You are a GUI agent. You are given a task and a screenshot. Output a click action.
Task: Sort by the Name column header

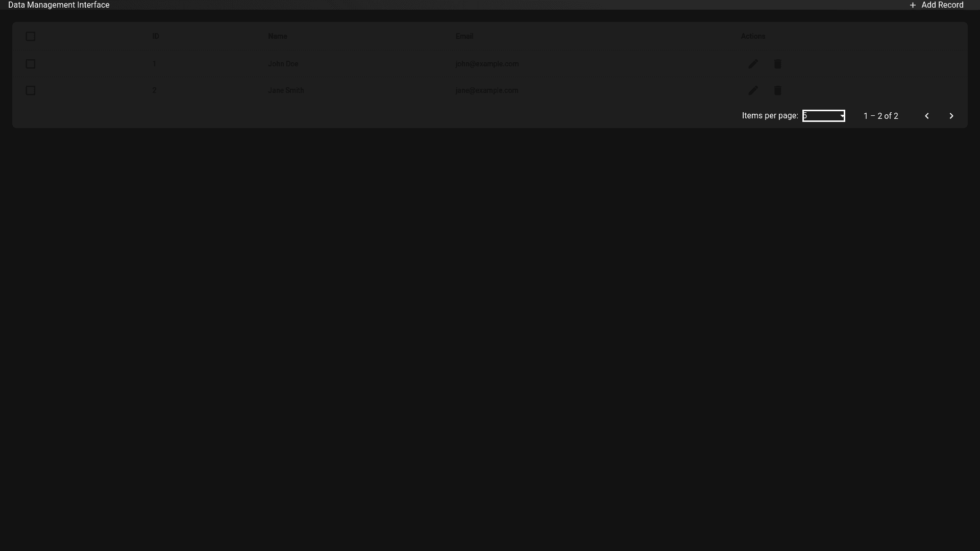click(277, 36)
